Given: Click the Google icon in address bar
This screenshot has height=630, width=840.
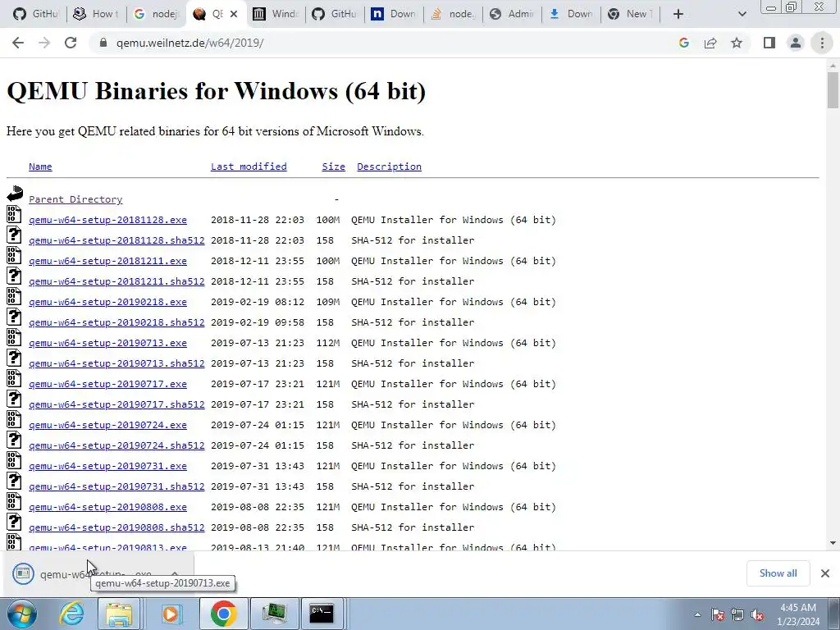Looking at the screenshot, I should coord(684,43).
